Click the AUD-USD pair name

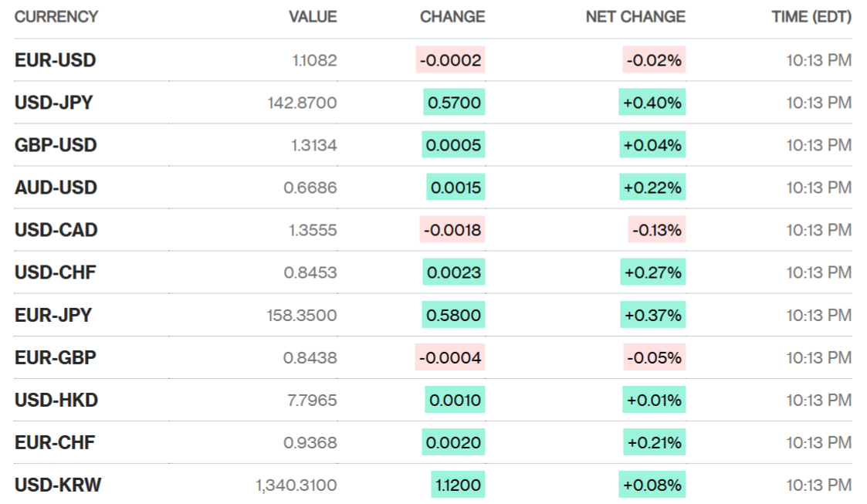tap(56, 188)
